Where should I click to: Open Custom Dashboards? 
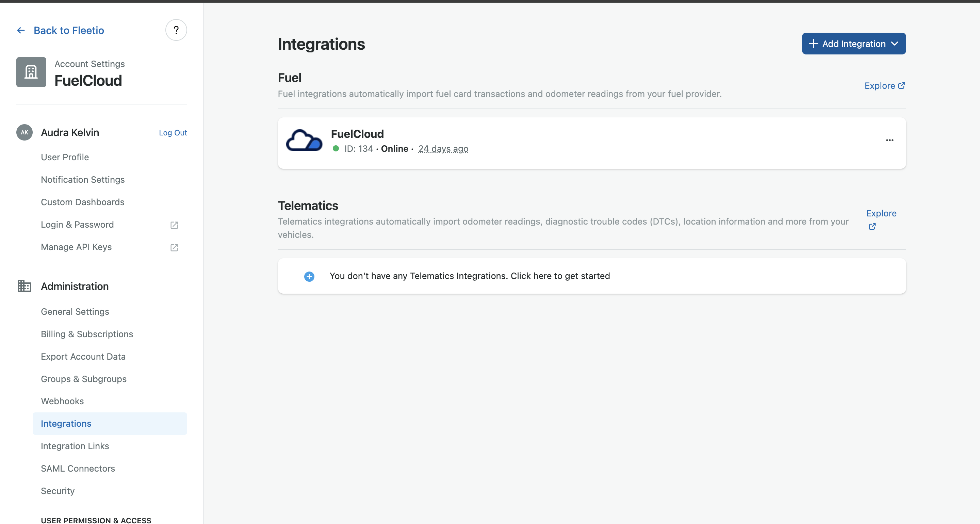[83, 202]
